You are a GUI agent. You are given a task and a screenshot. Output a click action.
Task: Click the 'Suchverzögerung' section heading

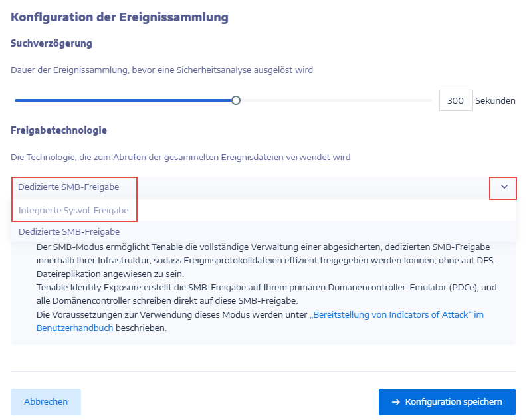(51, 43)
